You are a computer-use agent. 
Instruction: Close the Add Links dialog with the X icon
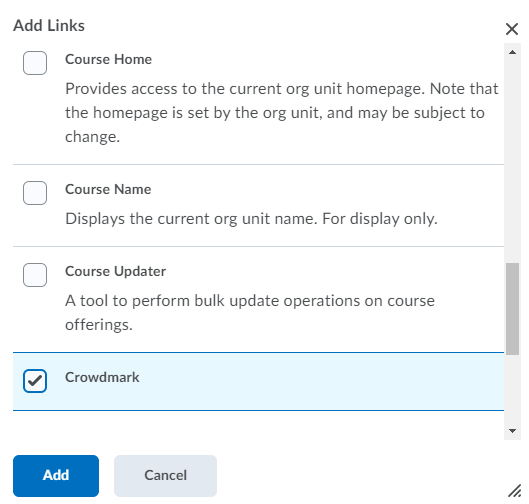pos(512,29)
